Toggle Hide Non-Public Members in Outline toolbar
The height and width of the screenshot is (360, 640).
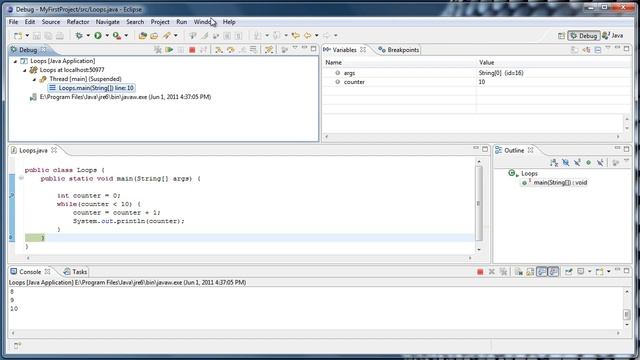tap(589, 162)
